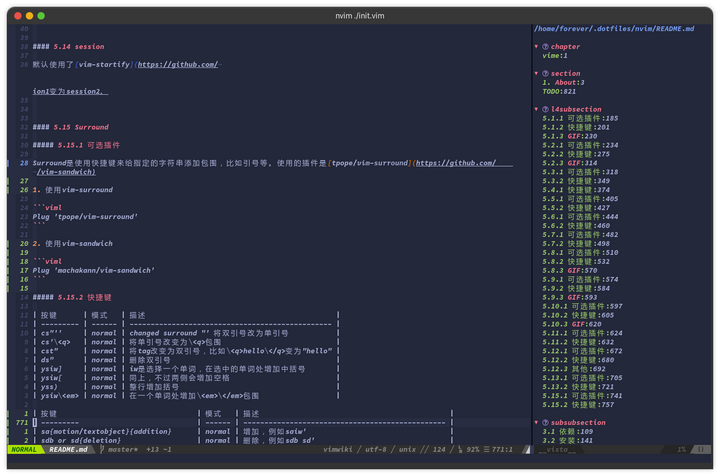Jump to tag 3.1 依赖:109
This screenshot has width=720, height=476.
[x=567, y=431]
